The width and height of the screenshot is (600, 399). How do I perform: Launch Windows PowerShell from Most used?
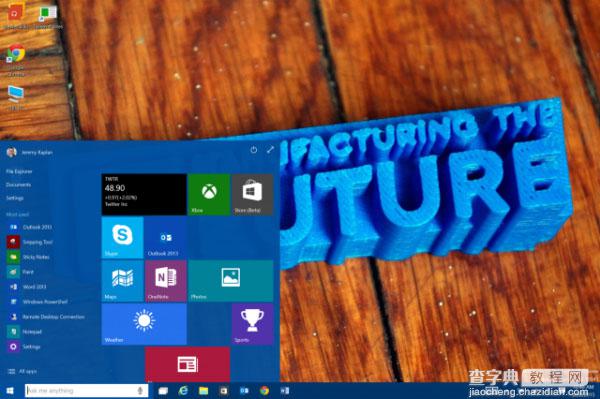(x=38, y=301)
